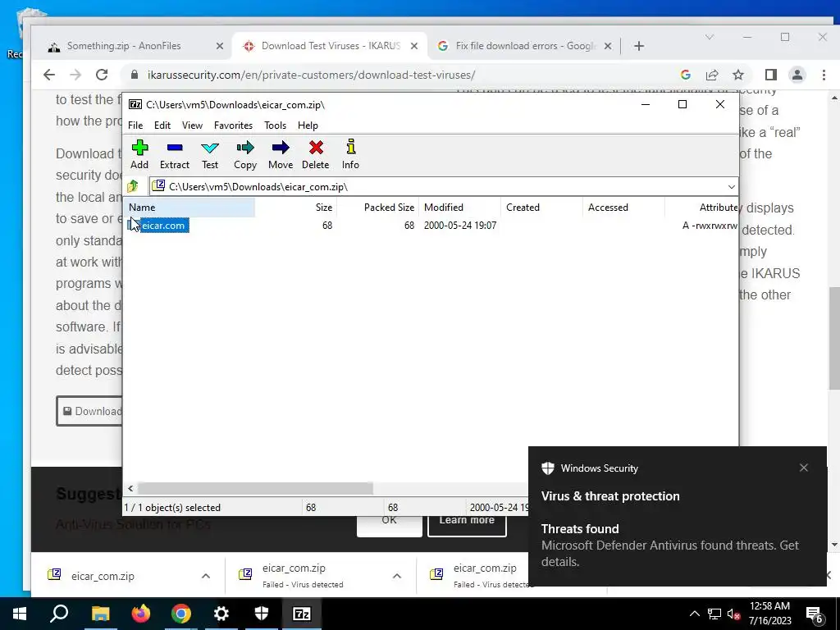Close the Fix file download errors tab
The width and height of the screenshot is (840, 630).
(608, 46)
